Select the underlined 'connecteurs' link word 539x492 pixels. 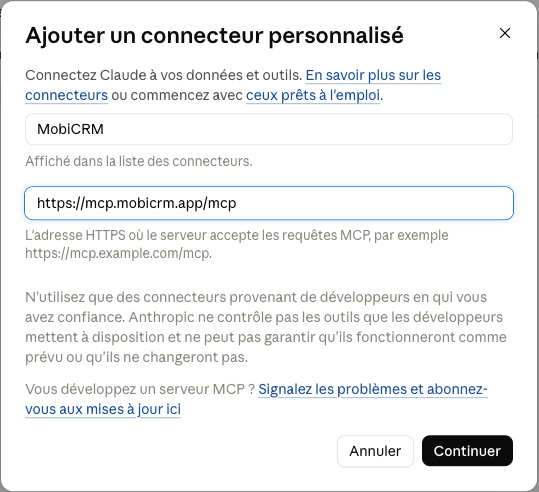[67, 95]
